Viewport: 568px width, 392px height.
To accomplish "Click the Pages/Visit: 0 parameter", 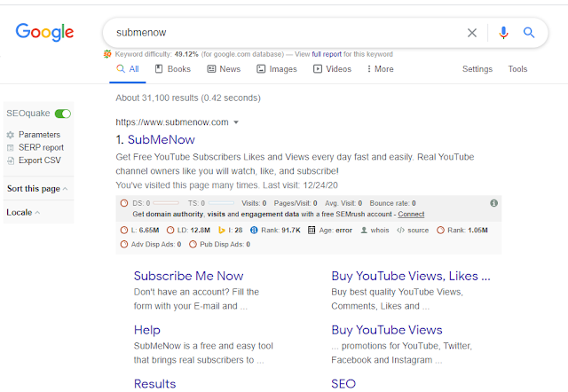I will (x=296, y=203).
